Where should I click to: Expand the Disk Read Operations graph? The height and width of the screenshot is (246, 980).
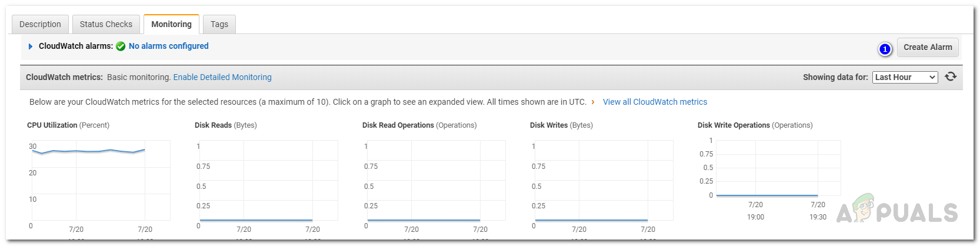(x=435, y=182)
